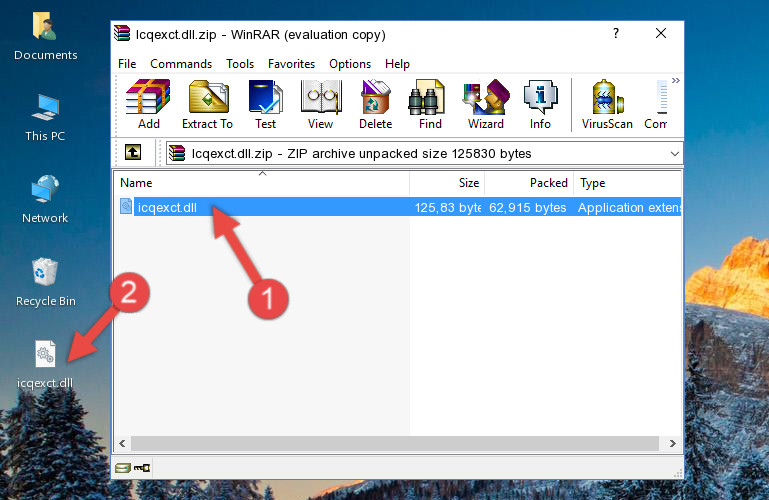769x500 pixels.
Task: Run the Test archive tool
Action: pyautogui.click(x=265, y=104)
